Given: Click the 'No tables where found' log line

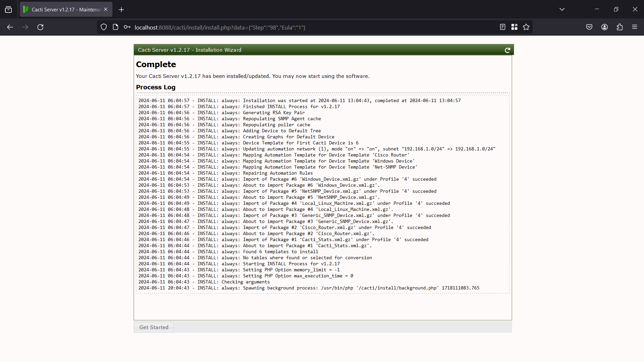Looking at the screenshot, I should coord(255,258).
